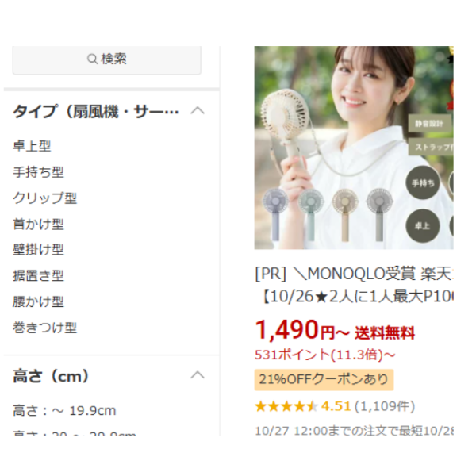Collapse the タイプ filter section chevron
The width and height of the screenshot is (476, 476).
198,111
